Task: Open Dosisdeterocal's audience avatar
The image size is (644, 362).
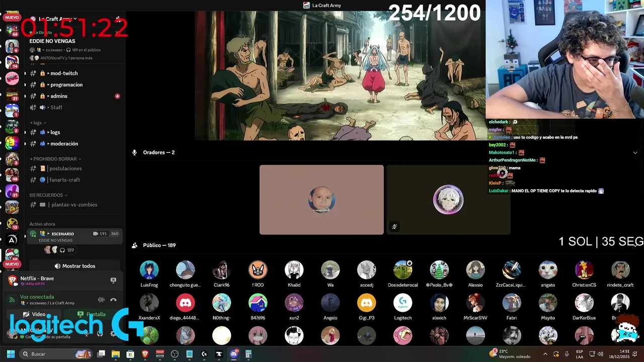Action: click(x=403, y=270)
